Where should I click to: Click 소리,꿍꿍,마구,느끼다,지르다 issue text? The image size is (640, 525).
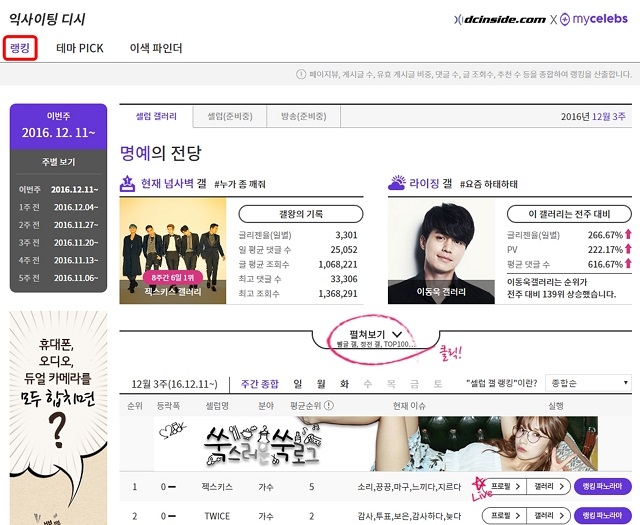[409, 487]
